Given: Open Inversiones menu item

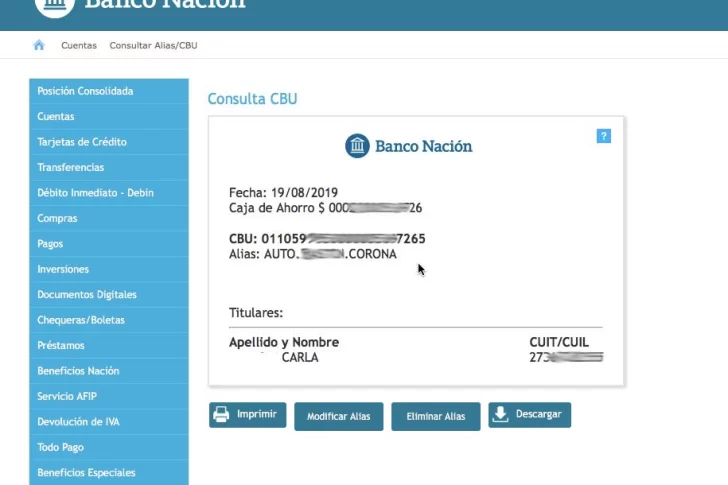Looking at the screenshot, I should 109,270.
